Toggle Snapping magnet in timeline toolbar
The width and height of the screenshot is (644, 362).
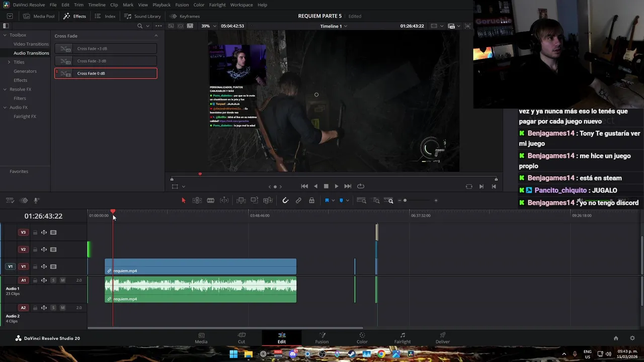(x=285, y=200)
